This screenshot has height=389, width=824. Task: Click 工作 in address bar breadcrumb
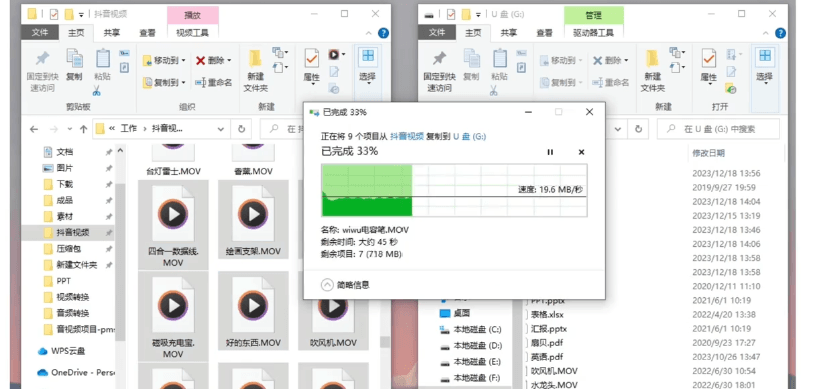click(x=129, y=129)
